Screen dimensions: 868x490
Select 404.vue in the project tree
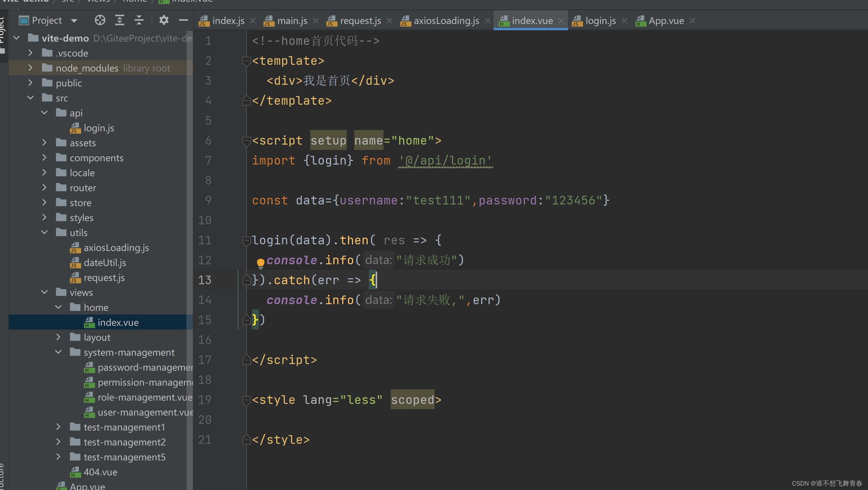click(x=100, y=472)
